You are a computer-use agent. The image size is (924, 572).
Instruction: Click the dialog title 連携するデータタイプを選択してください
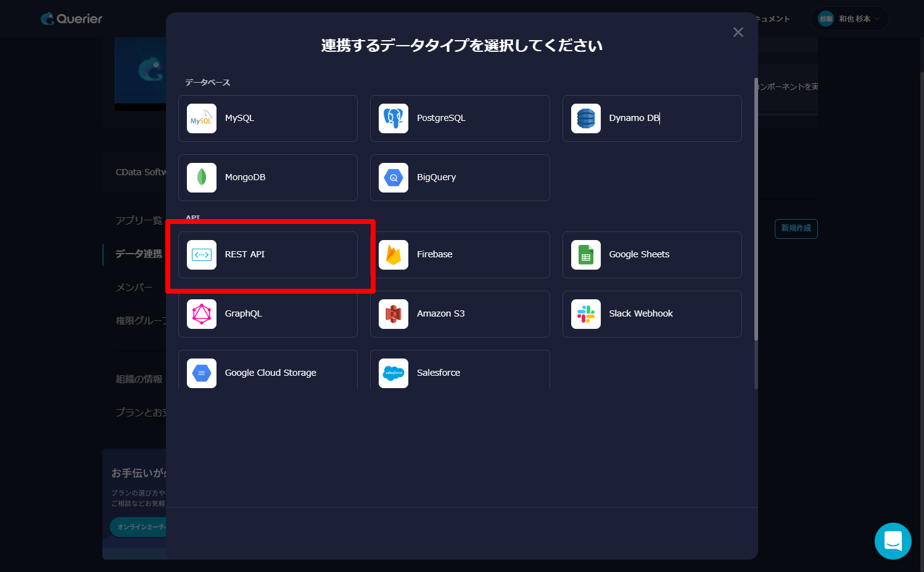[462, 46]
